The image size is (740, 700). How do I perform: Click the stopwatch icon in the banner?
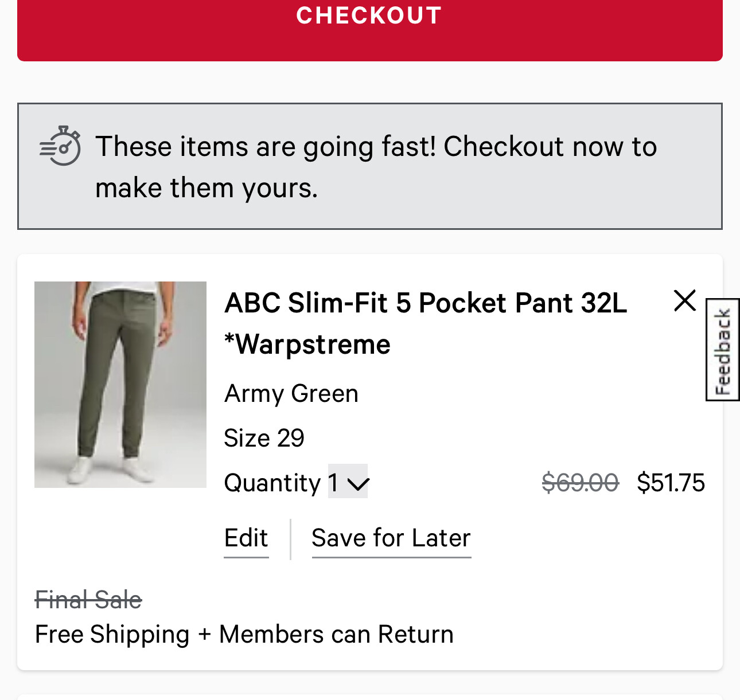coord(60,147)
